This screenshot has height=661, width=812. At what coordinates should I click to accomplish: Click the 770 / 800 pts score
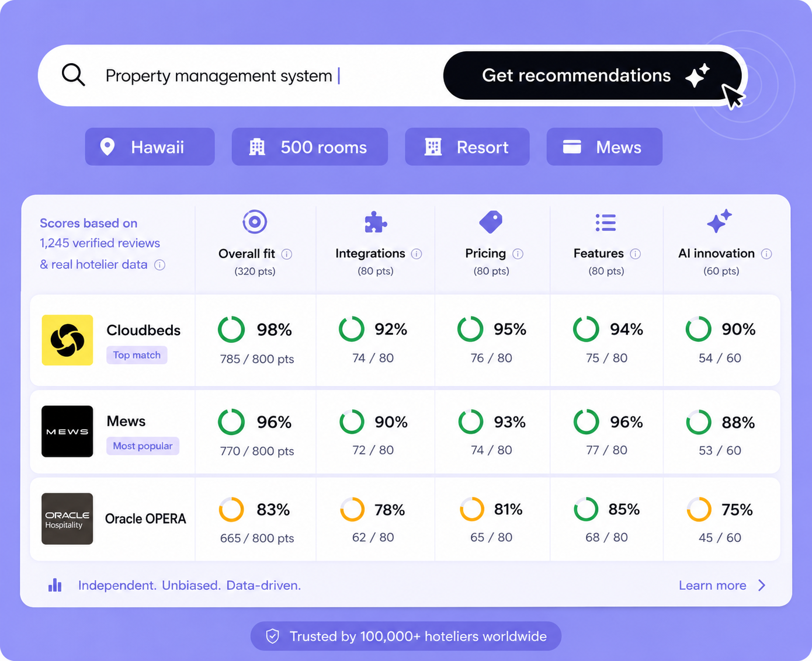(257, 451)
